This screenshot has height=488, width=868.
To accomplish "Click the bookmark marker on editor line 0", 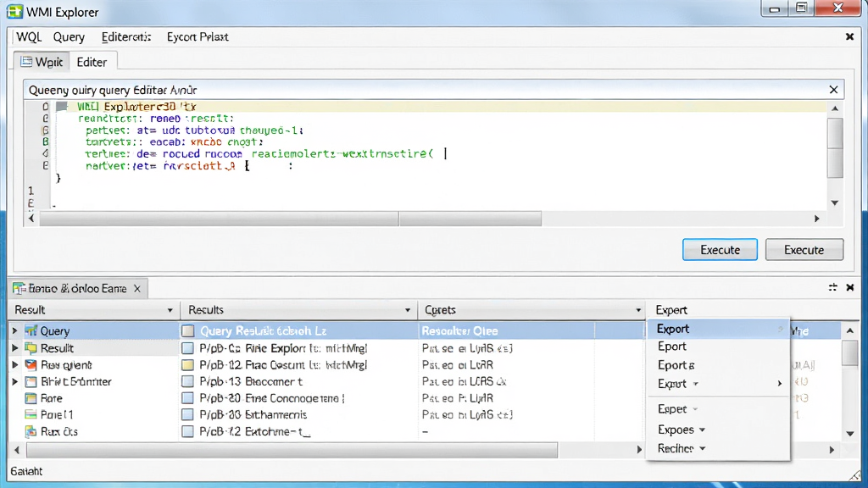I will pyautogui.click(x=61, y=106).
